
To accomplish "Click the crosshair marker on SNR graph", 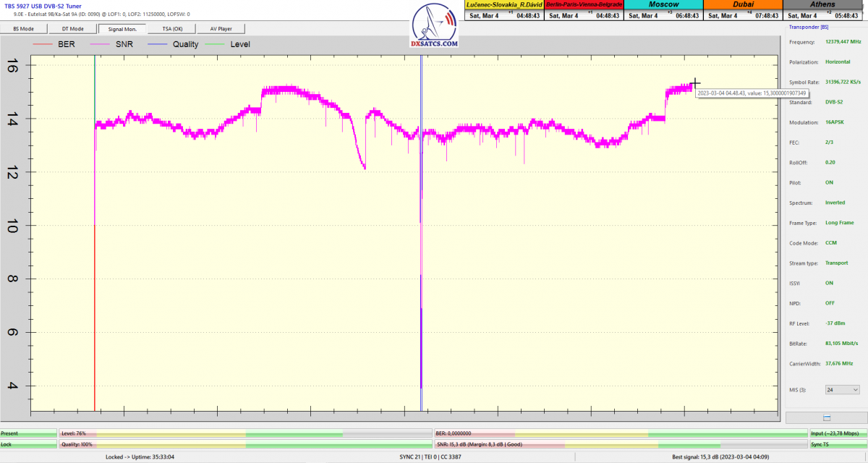I will pos(696,85).
